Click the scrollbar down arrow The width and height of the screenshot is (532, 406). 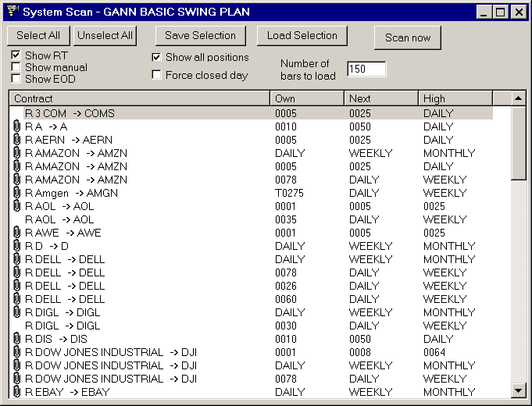519,390
